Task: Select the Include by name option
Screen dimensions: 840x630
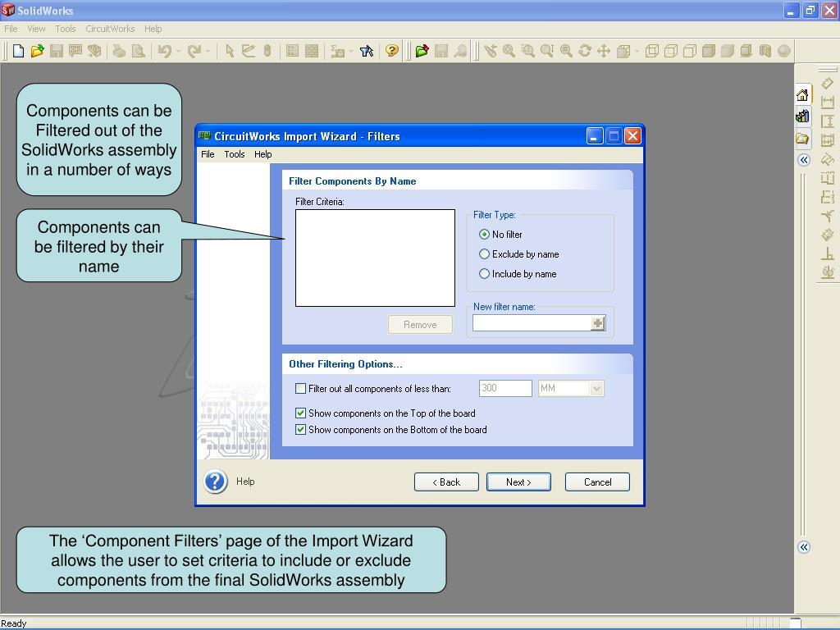Action: [x=484, y=274]
